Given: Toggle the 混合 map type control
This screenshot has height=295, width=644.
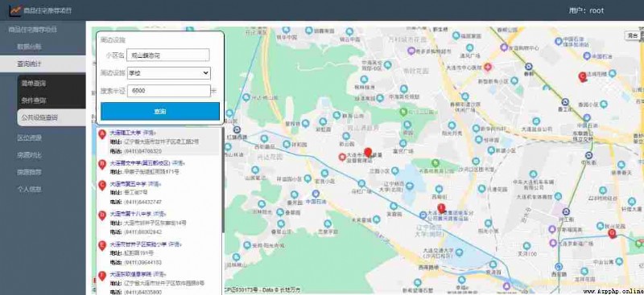Looking at the screenshot, I should click(x=633, y=35).
